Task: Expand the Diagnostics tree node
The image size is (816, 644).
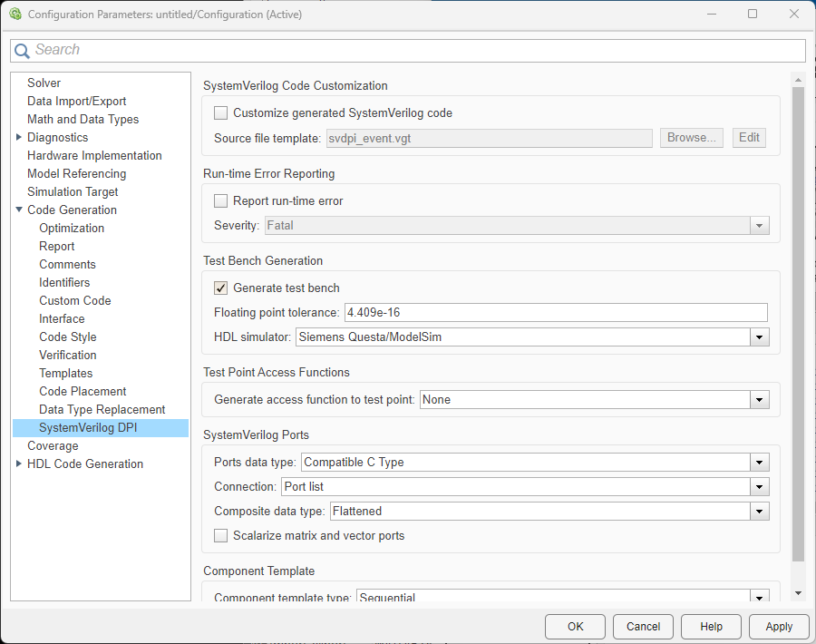Action: click(x=19, y=137)
